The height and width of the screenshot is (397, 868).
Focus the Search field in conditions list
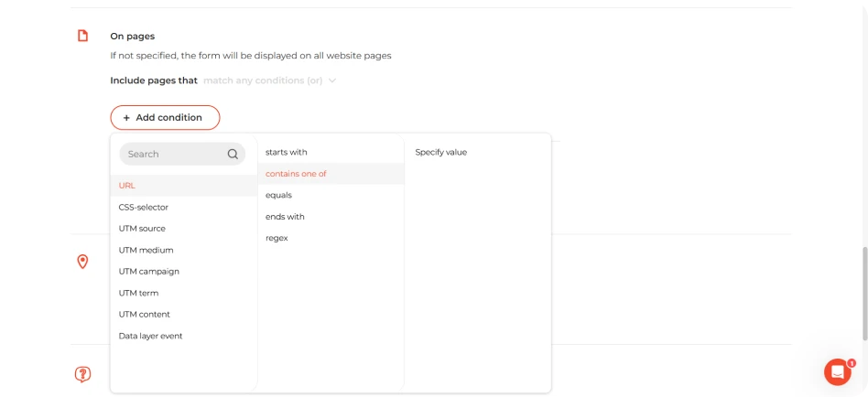click(x=182, y=155)
